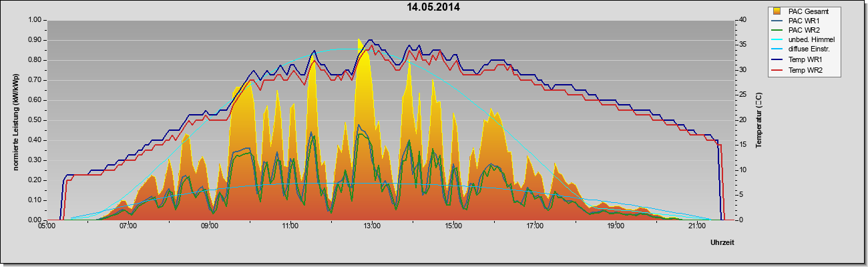Click the Temp WR1 legend entry

point(804,59)
